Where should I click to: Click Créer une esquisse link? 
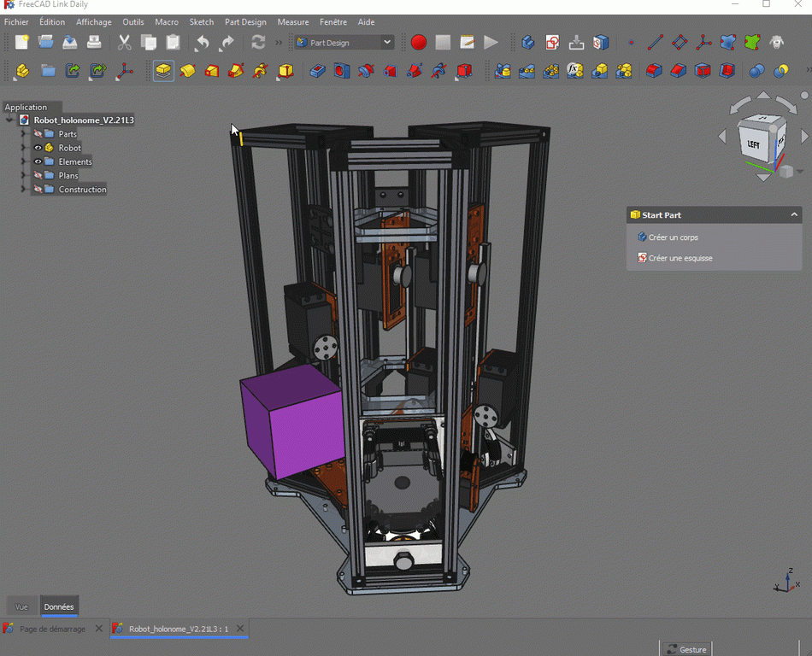(x=680, y=258)
